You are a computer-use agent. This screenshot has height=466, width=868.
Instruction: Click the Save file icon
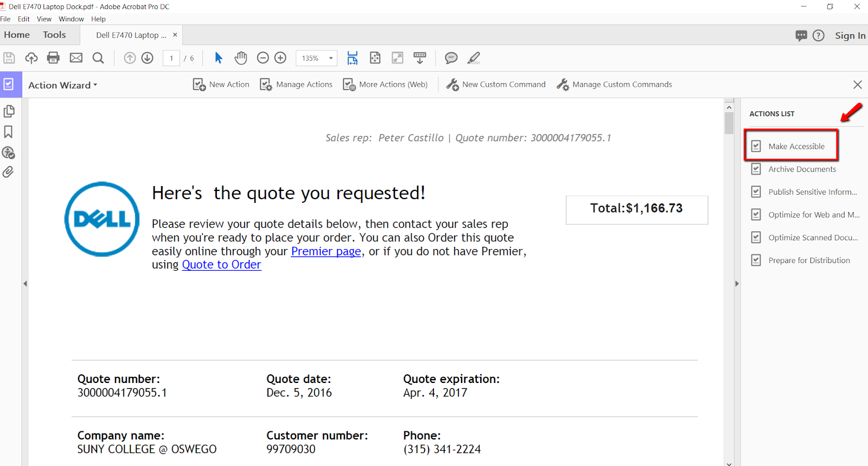click(9, 58)
